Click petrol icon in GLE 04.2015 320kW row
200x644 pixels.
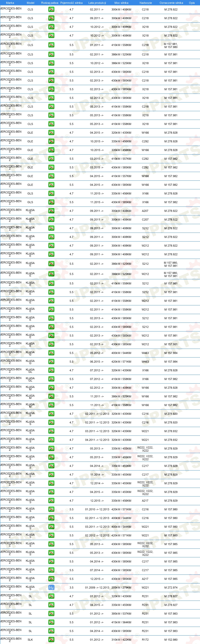tap(51, 133)
